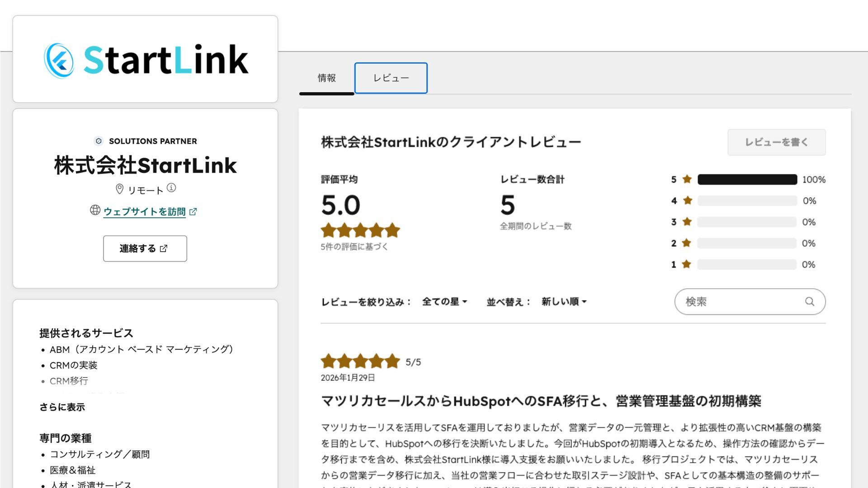Expand さらに表示 to show more services

(63, 407)
